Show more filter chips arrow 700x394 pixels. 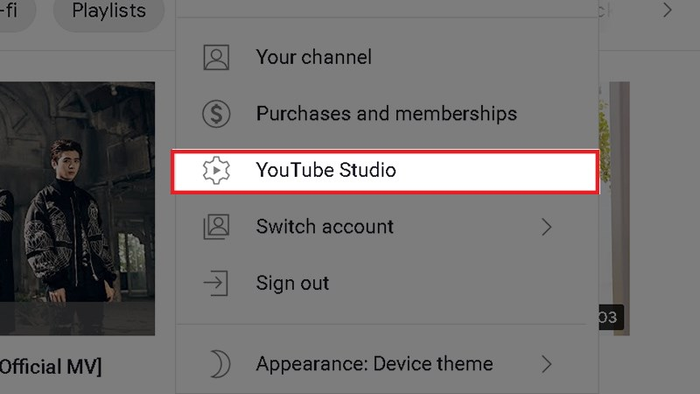pyautogui.click(x=667, y=10)
